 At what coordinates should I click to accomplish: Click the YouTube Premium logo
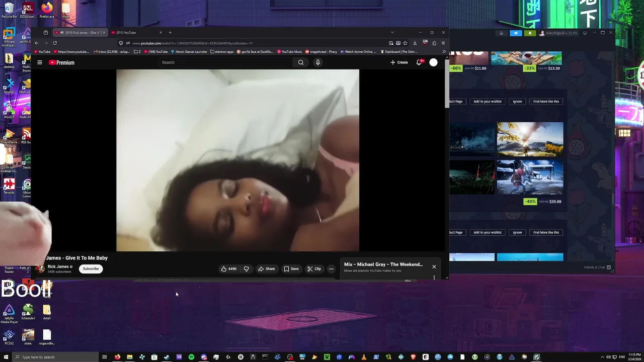61,62
